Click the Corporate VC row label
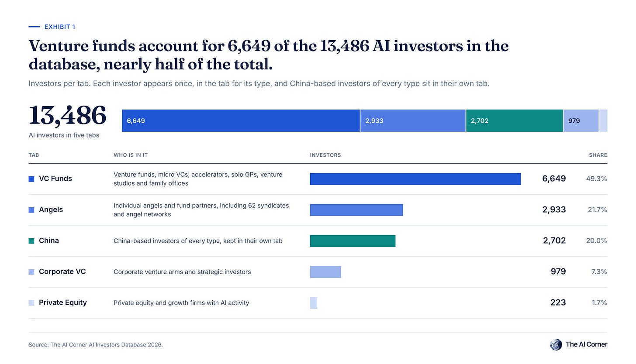Image resolution: width=636 pixels, height=364 pixels. pos(62,271)
